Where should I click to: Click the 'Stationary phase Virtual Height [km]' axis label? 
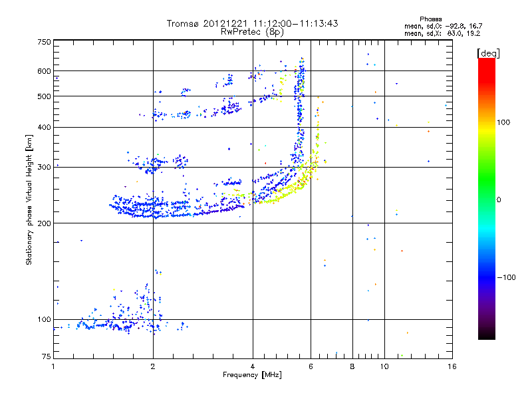tap(29, 199)
